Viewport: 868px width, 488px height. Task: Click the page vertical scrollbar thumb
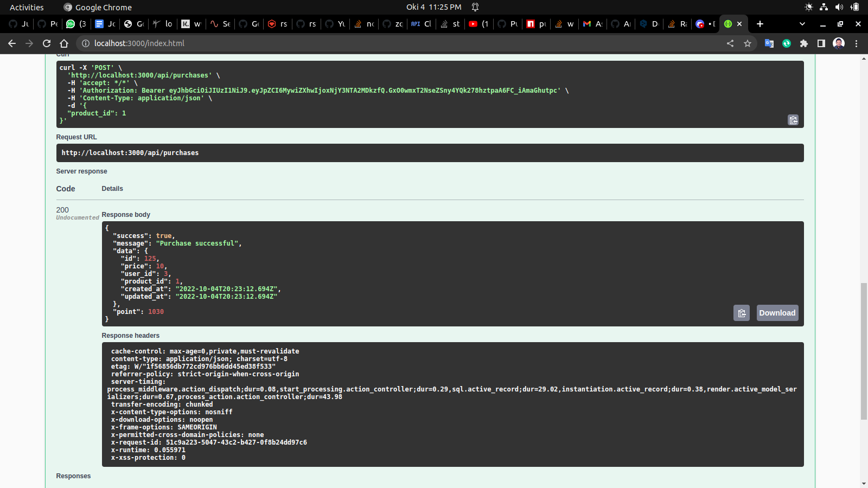pos(864,351)
